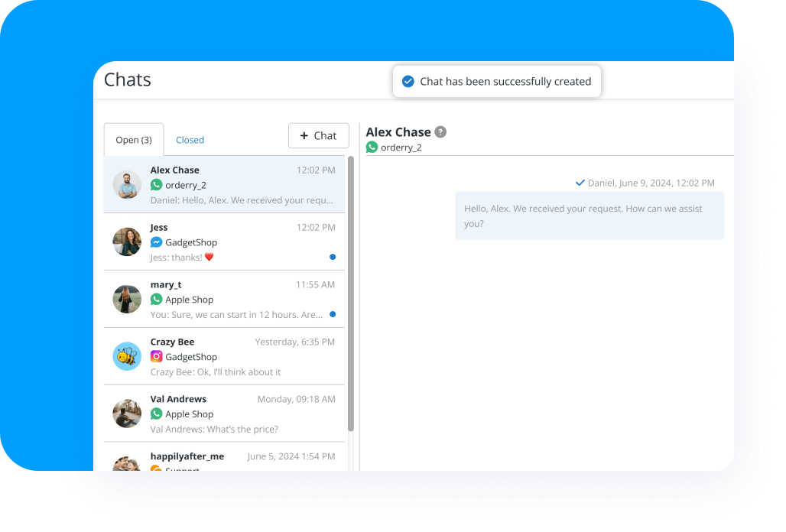Click Crazy Bee's bee avatar image
The height and width of the screenshot is (532, 786).
pos(127,356)
